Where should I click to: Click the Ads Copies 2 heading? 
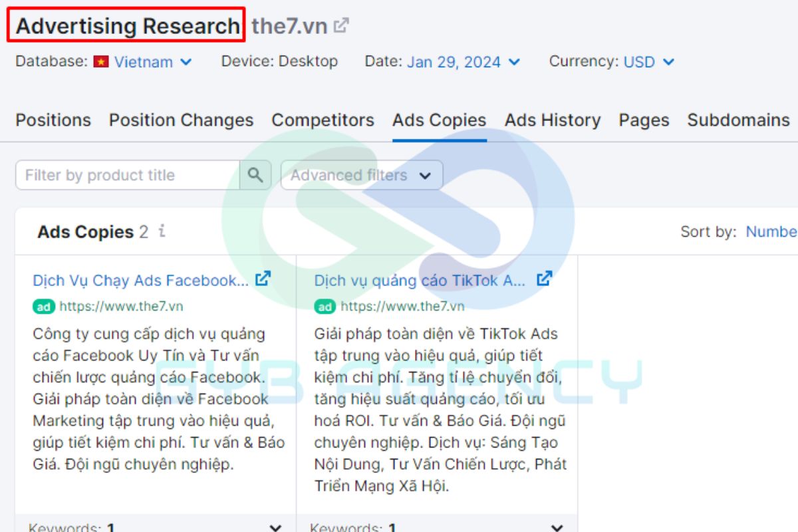[x=92, y=231]
